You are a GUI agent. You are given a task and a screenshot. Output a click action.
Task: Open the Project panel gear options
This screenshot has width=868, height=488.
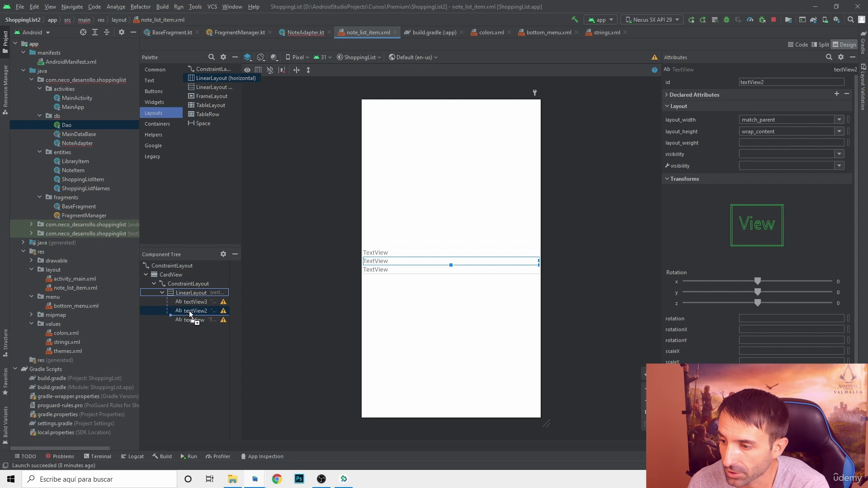click(x=121, y=32)
